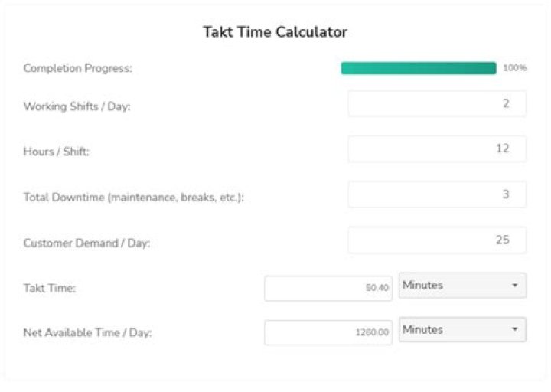Image resolution: width=551 pixels, height=392 pixels.
Task: Click the Net Available Time dropdown arrow
Action: pyautogui.click(x=514, y=330)
